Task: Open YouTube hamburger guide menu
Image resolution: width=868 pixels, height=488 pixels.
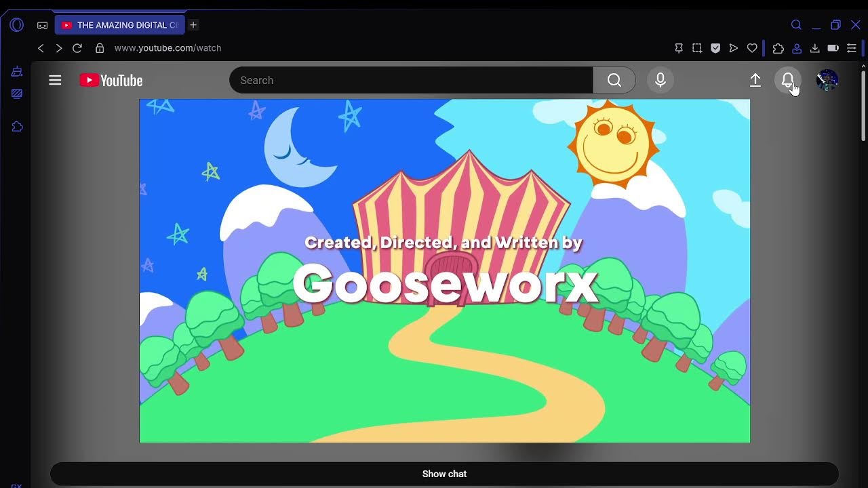Action: coord(55,80)
